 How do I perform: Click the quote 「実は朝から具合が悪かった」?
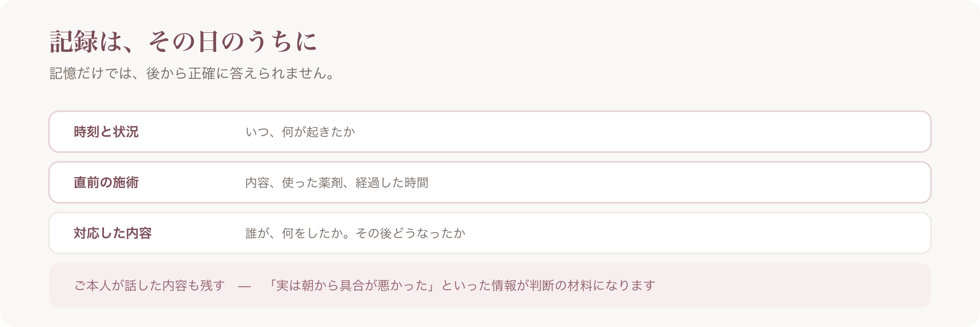tap(352, 286)
